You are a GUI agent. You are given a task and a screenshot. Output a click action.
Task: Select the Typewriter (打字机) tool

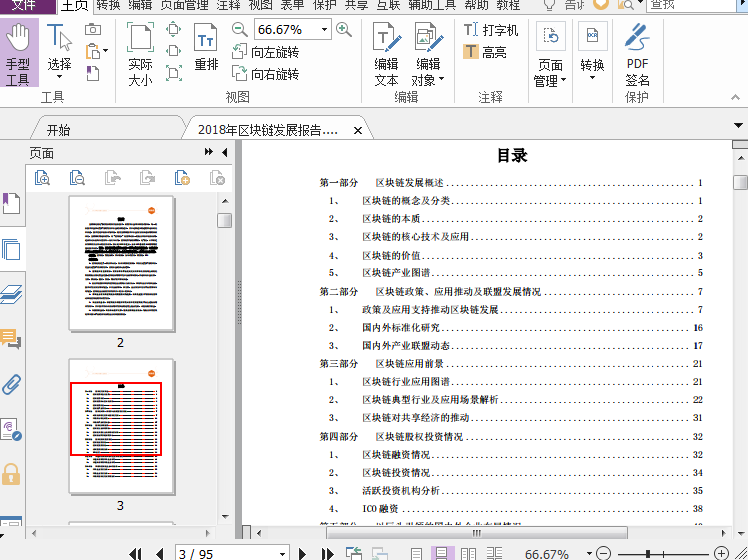(491, 30)
